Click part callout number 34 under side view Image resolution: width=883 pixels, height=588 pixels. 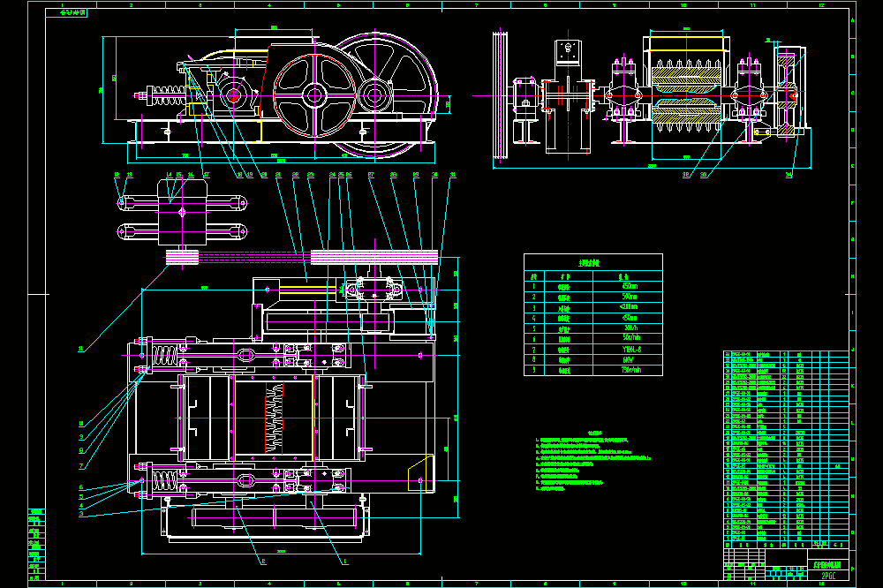[789, 175]
